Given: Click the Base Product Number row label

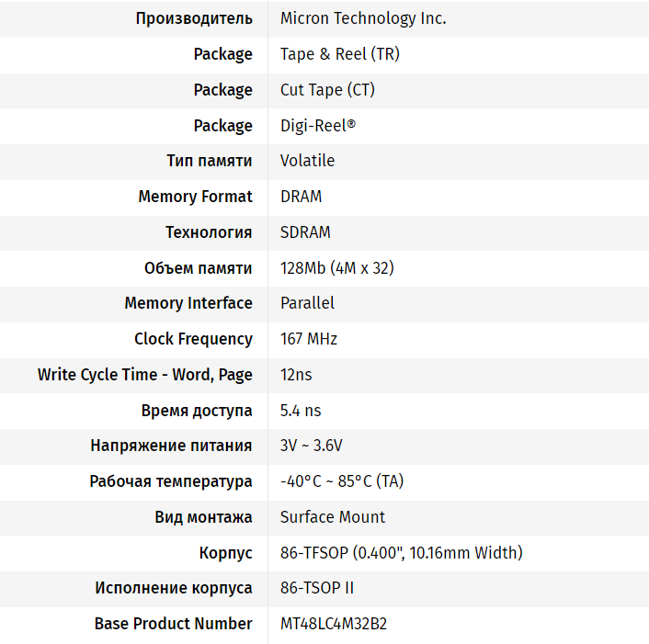Looking at the screenshot, I should point(173,625).
